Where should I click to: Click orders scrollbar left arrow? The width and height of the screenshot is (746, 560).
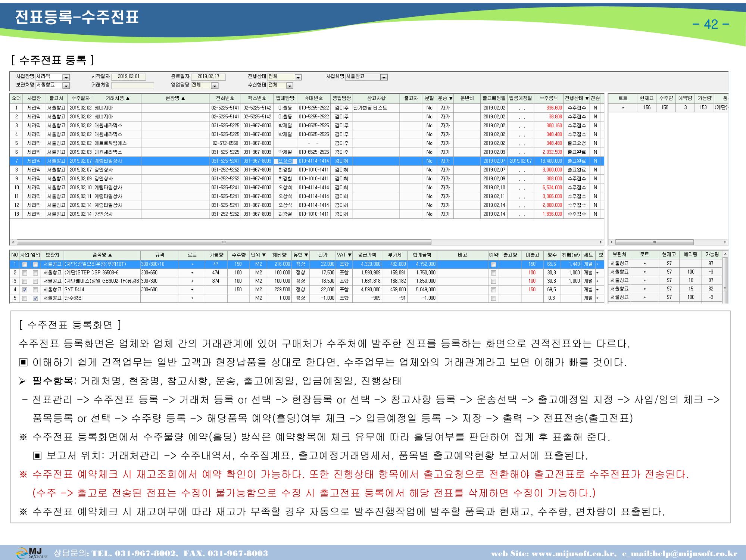(13, 242)
